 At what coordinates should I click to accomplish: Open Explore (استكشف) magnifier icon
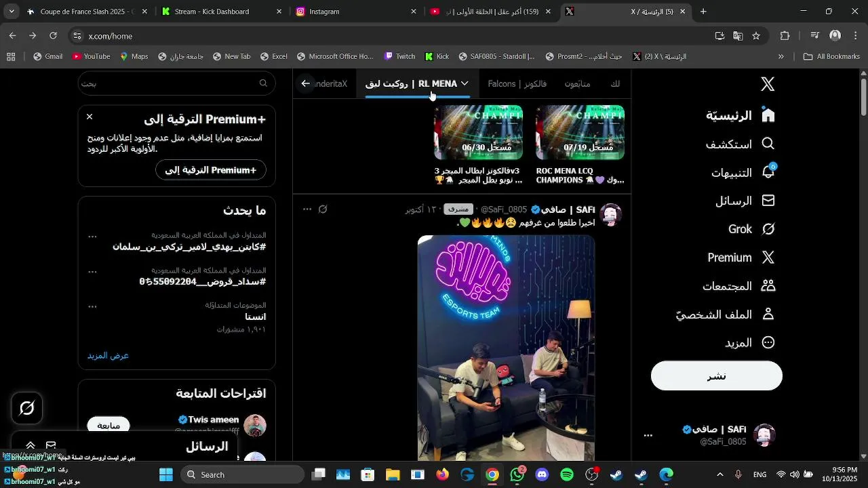pyautogui.click(x=768, y=144)
